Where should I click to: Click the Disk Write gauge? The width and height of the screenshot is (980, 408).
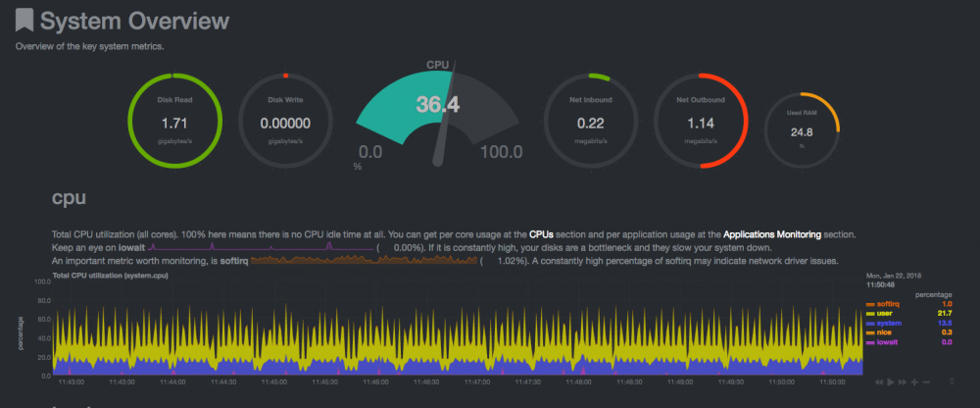[x=285, y=121]
